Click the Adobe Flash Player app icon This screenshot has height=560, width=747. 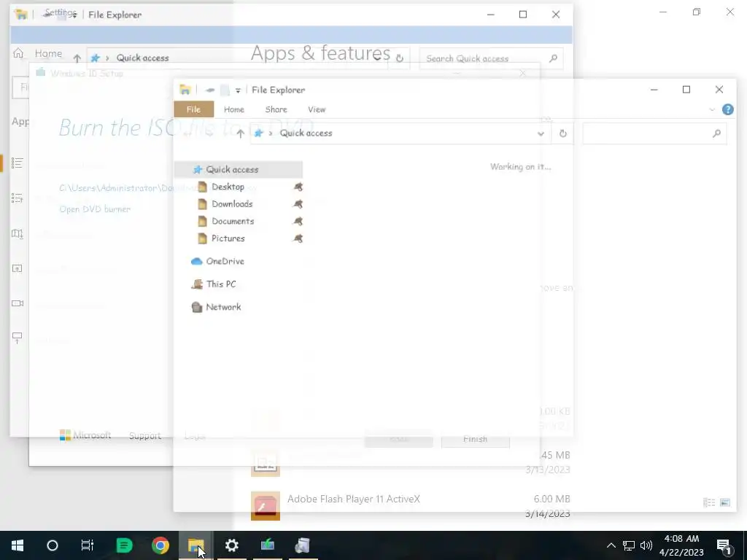(266, 506)
